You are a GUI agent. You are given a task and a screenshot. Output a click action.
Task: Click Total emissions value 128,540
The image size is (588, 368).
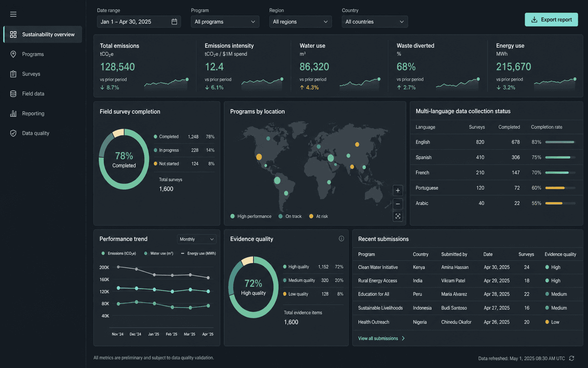click(118, 67)
